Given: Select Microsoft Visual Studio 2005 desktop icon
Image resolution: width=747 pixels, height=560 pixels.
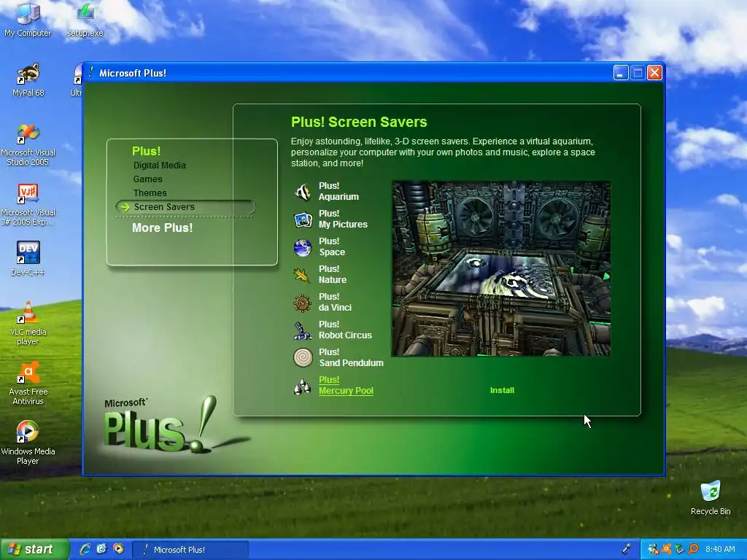Looking at the screenshot, I should coord(28,144).
